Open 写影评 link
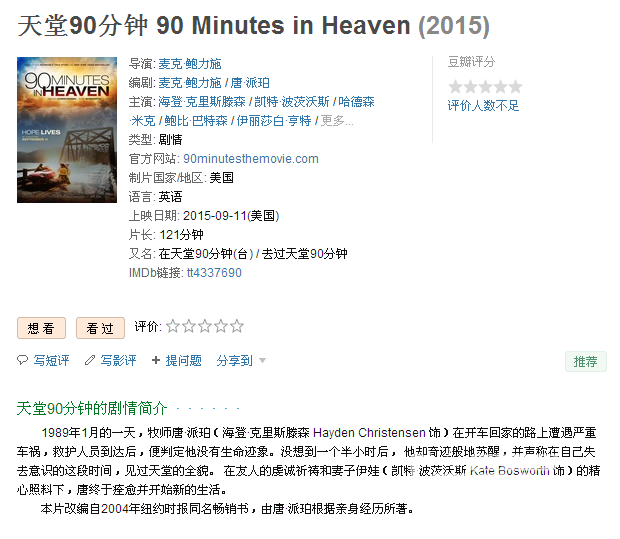 pyautogui.click(x=118, y=361)
